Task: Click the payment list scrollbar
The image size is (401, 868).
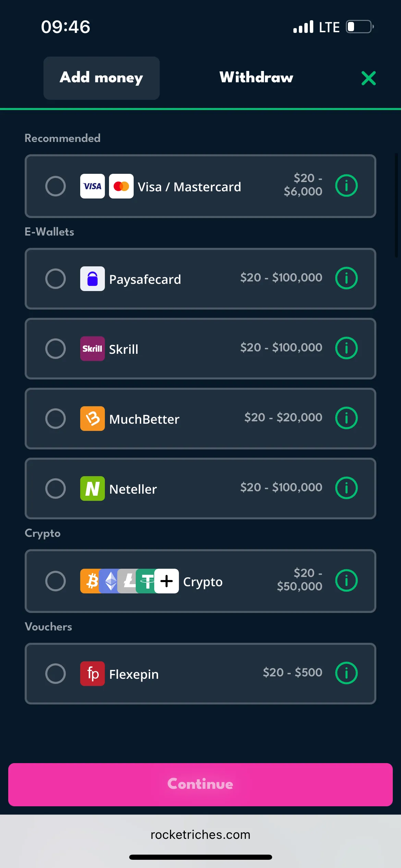Action: click(x=396, y=205)
